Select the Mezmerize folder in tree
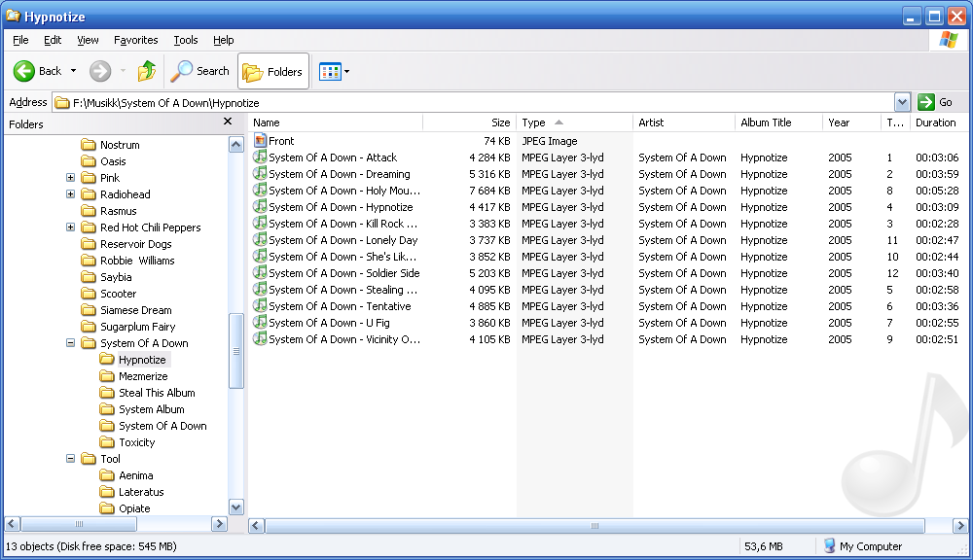 coord(143,376)
